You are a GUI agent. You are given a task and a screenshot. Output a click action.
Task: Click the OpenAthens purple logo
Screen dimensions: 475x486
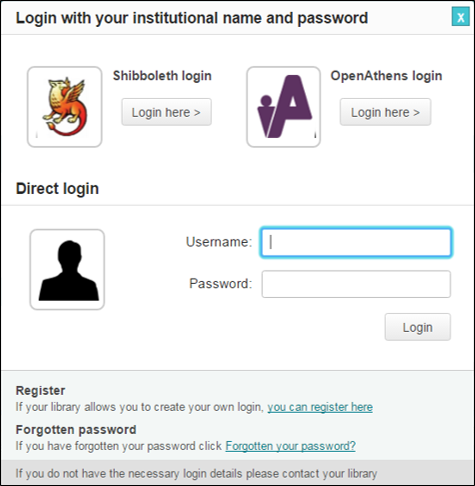tap(284, 107)
